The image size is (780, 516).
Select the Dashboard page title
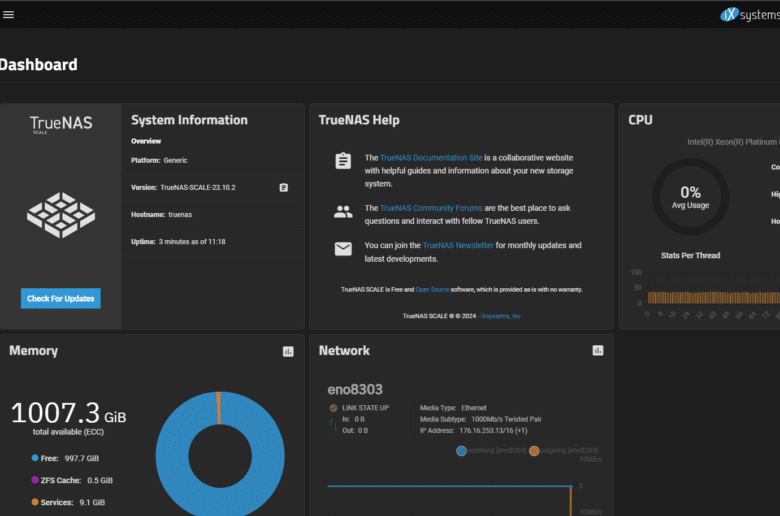pos(38,65)
